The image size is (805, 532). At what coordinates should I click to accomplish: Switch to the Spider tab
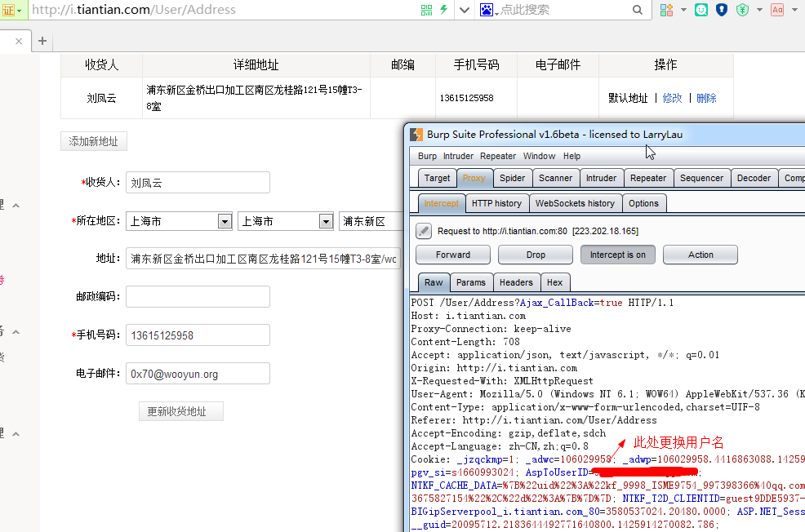[x=513, y=178]
